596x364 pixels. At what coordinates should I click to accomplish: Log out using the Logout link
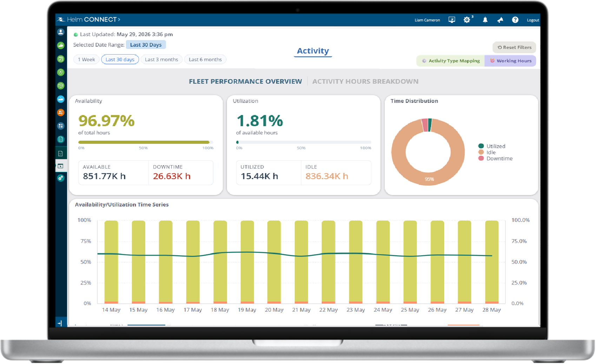click(533, 20)
